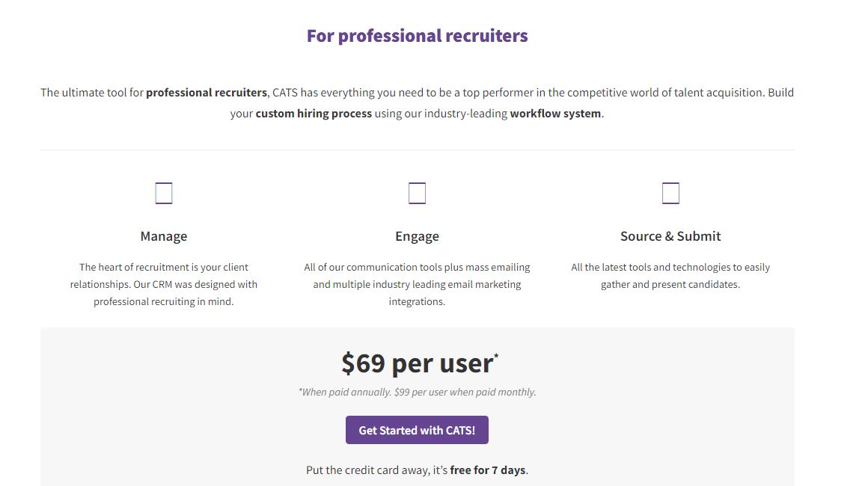This screenshot has width=868, height=486.
Task: Click the bold custom hiring process phrase
Action: pyautogui.click(x=314, y=114)
